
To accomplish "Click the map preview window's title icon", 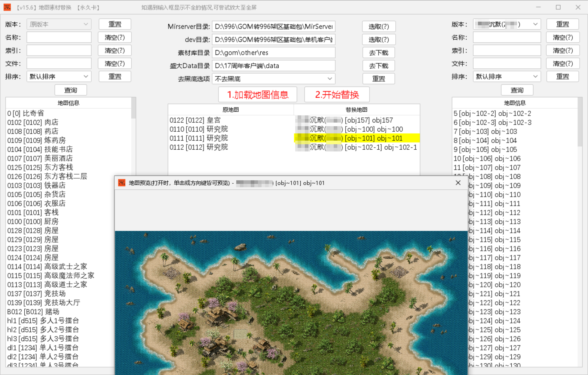I will [122, 183].
